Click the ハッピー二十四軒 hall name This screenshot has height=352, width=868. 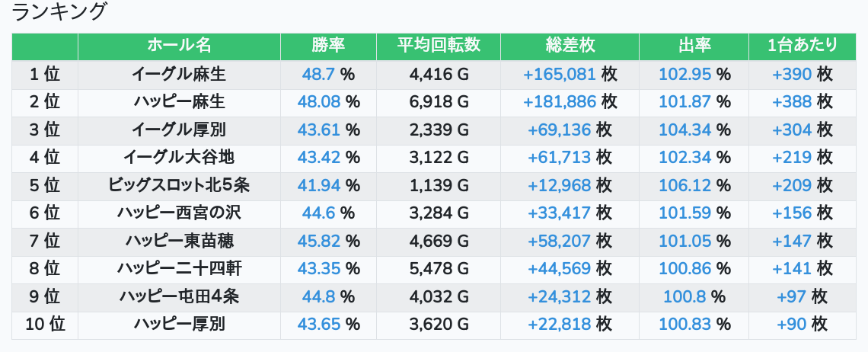tap(179, 268)
